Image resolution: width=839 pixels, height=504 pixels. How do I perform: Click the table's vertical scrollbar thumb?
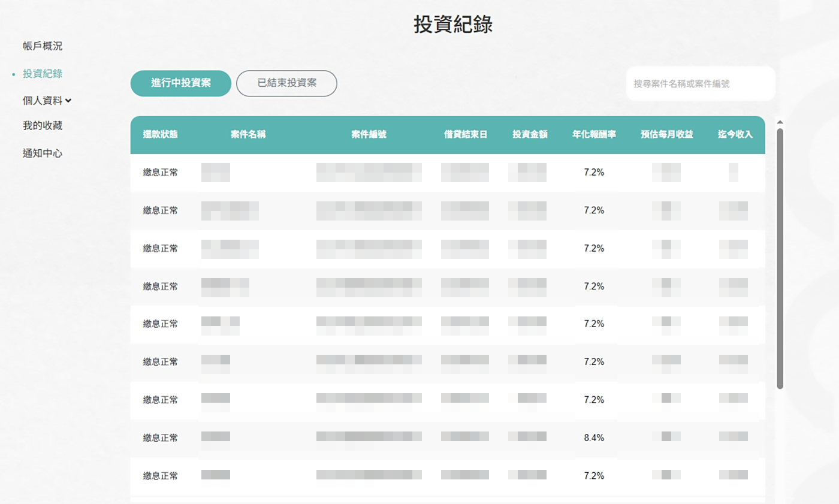tap(780, 258)
